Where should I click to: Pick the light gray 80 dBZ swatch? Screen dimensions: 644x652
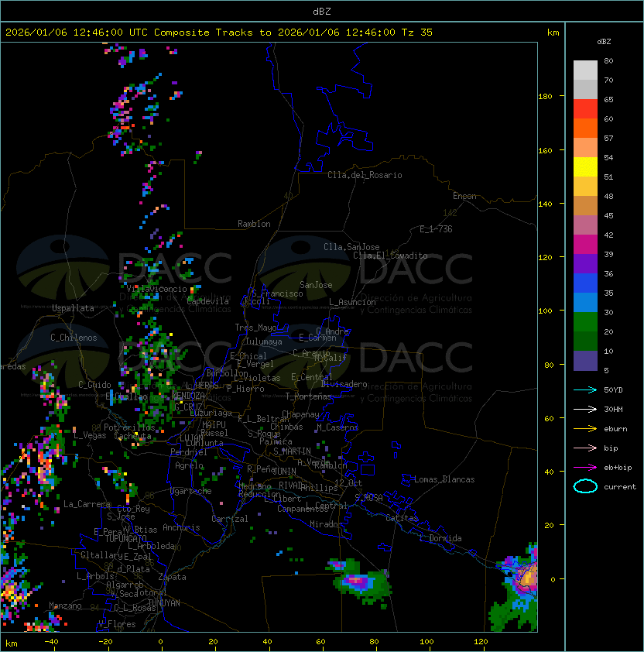pyautogui.click(x=585, y=70)
